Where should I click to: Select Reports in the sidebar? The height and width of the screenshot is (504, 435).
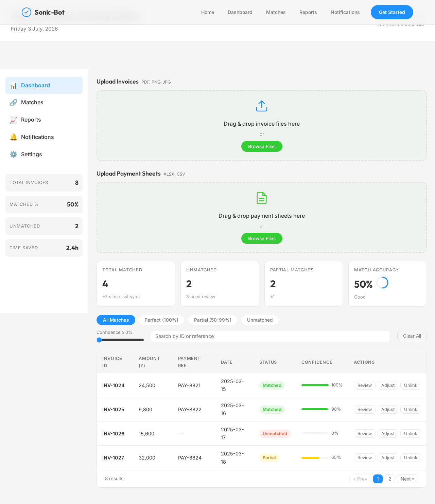tap(44, 120)
